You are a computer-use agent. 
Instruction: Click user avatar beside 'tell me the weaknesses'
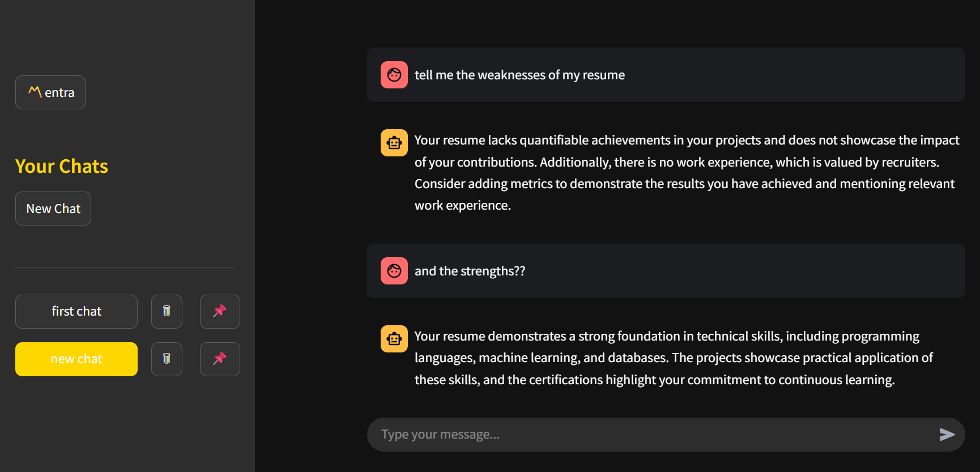coord(394,75)
